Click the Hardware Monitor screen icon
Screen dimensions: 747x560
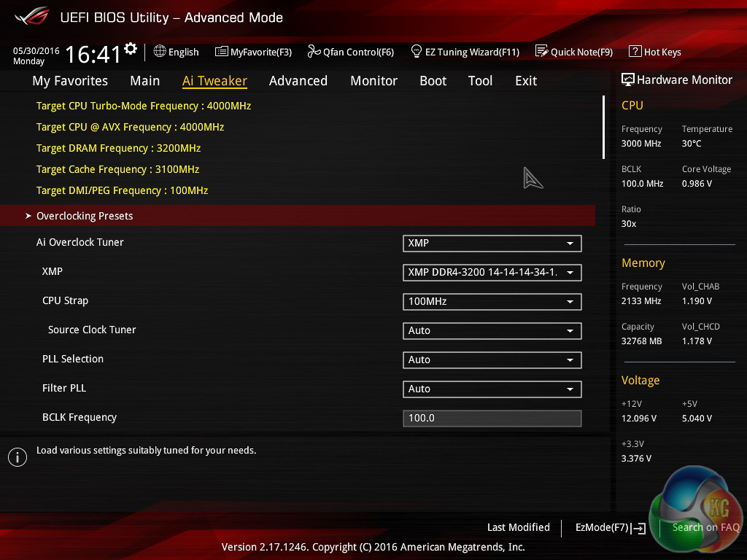[x=628, y=79]
